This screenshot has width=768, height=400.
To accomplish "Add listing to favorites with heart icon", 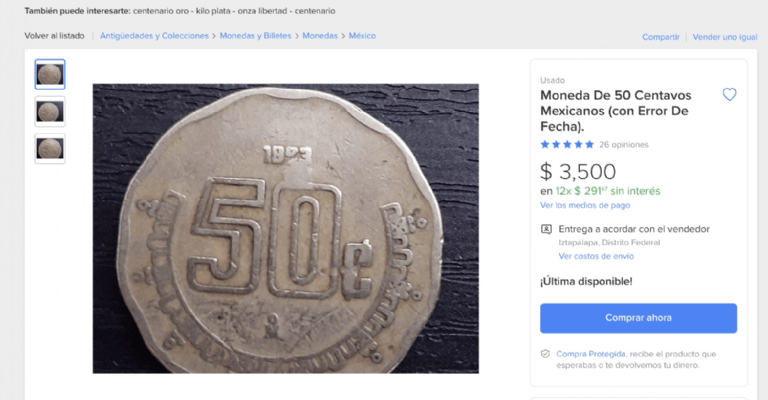I will point(729,95).
